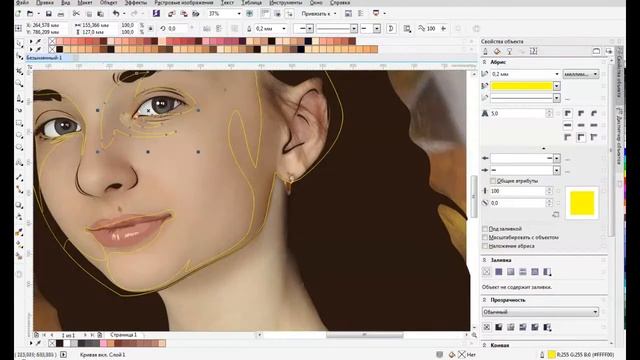This screenshot has height=360, width=640.
Task: Select No transparency icon under Прозрачность
Action: pyautogui.click(x=486, y=327)
